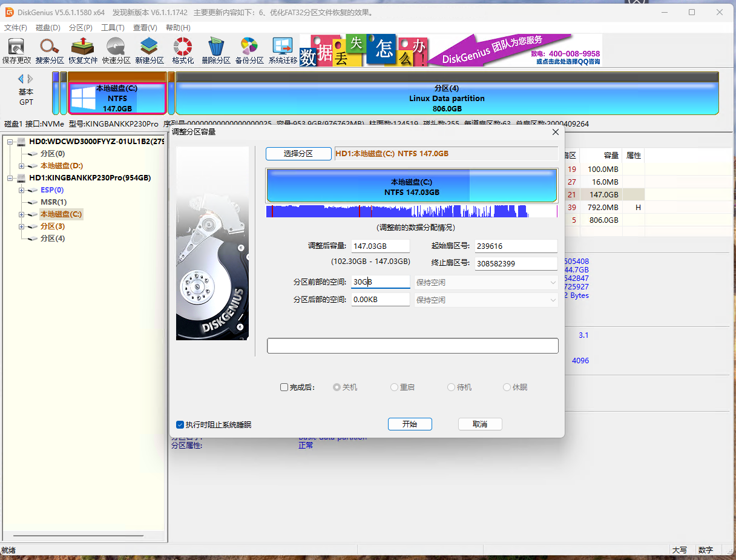The image size is (736, 560).
Task: Select the 快速分区 (Quick Partition) icon
Action: point(116,51)
